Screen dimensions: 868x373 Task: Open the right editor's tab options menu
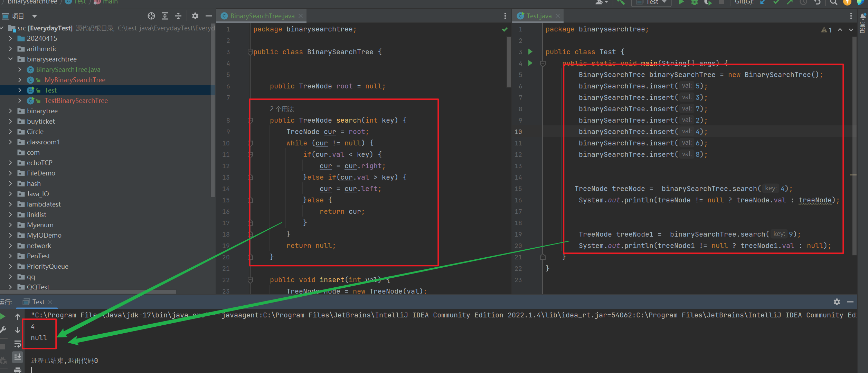(851, 16)
